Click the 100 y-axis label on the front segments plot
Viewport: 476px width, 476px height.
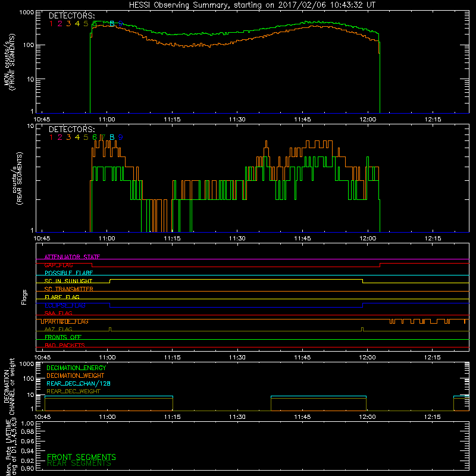pyautogui.click(x=29, y=45)
